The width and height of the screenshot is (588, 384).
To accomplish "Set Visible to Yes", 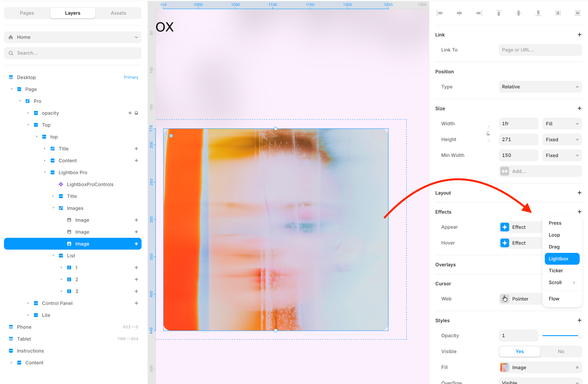I will (519, 351).
